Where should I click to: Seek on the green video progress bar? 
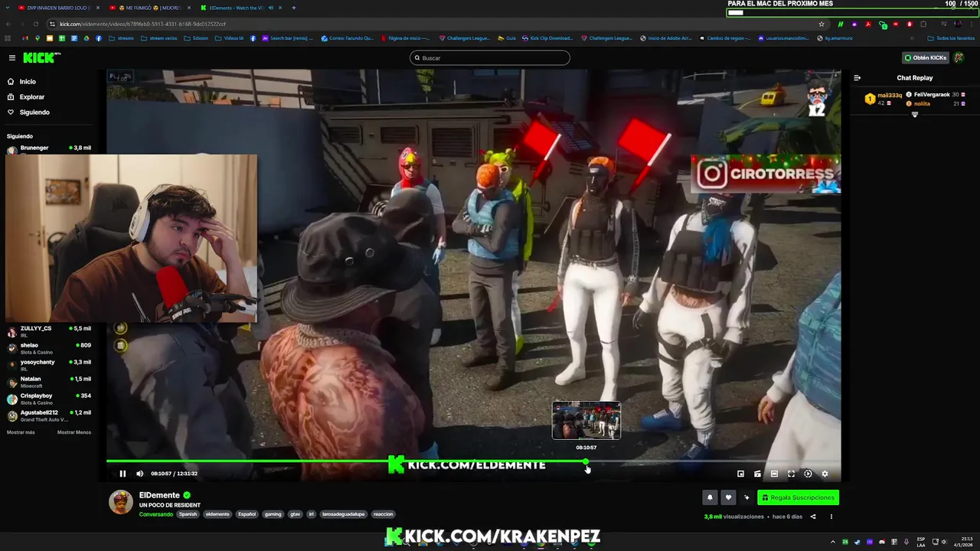[x=473, y=461]
